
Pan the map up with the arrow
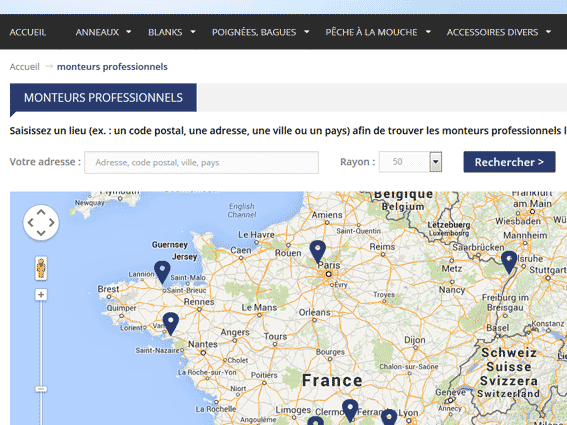(x=41, y=212)
